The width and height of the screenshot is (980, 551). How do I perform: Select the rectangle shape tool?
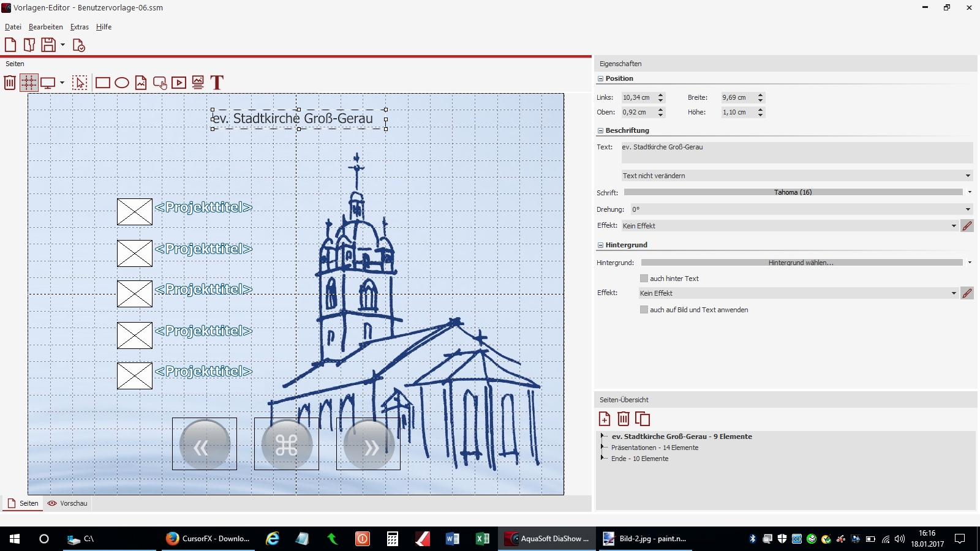[103, 83]
